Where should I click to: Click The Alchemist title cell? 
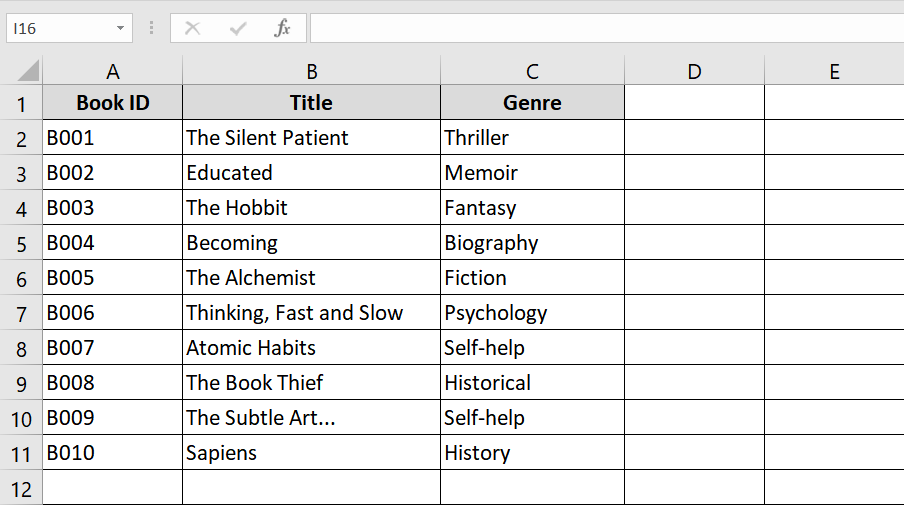tap(311, 278)
